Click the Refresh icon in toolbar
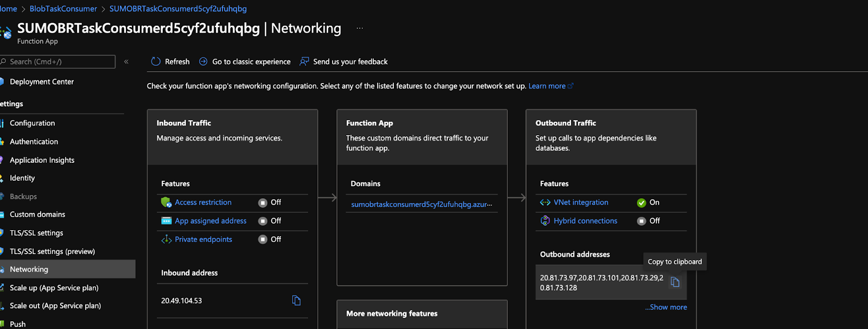This screenshot has height=329, width=868. tap(156, 61)
